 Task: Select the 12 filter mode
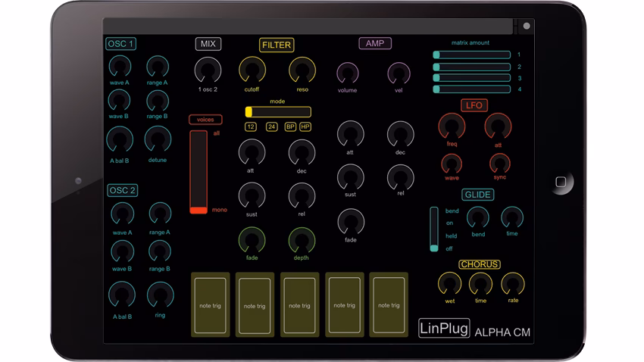(251, 126)
